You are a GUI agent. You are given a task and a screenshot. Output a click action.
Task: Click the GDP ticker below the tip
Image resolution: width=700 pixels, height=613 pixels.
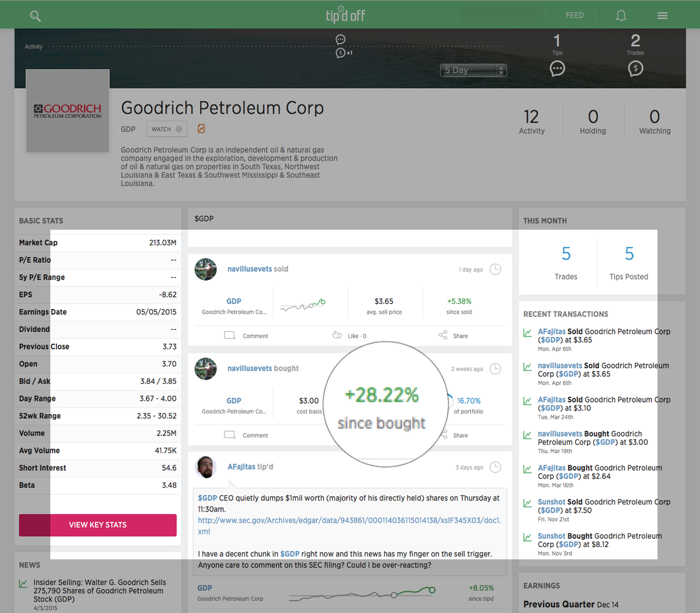pos(205,588)
